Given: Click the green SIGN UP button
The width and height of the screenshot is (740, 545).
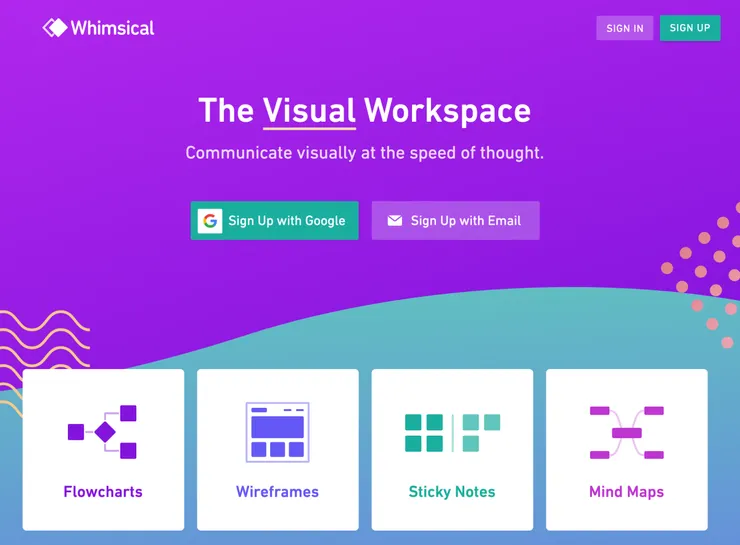Looking at the screenshot, I should 690,28.
